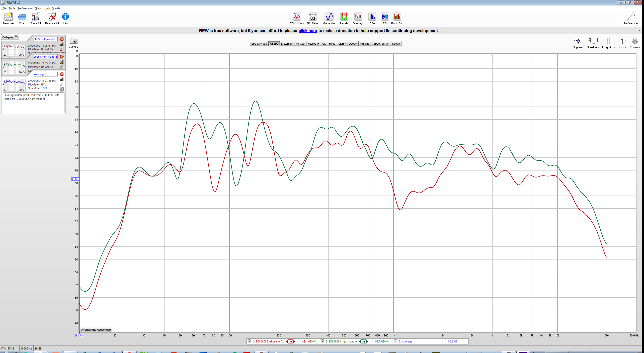This screenshot has height=353, width=644.
Task: Switch to the Distortion tab
Action: (x=287, y=44)
